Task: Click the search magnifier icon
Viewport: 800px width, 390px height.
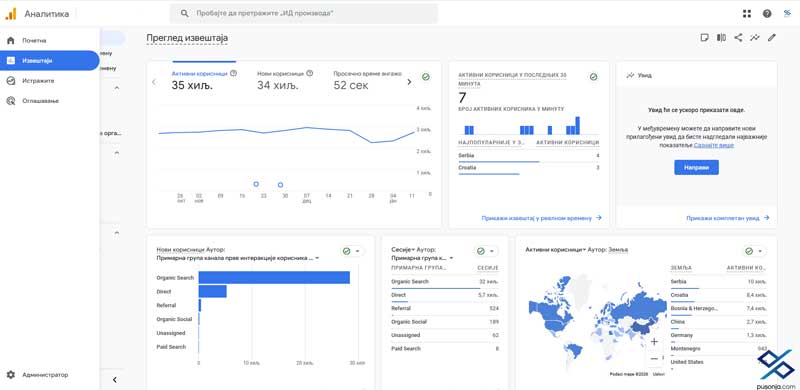Action: (x=185, y=14)
